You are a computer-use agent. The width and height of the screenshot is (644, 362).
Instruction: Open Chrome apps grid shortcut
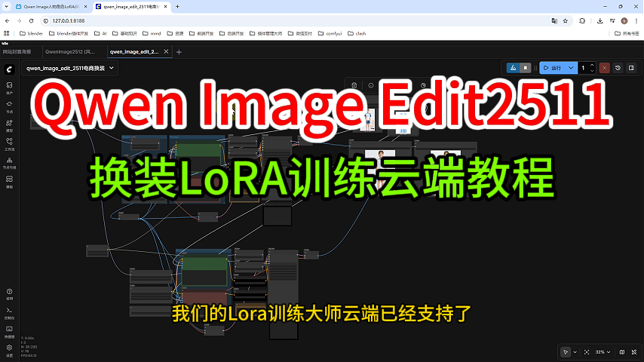coord(6,33)
